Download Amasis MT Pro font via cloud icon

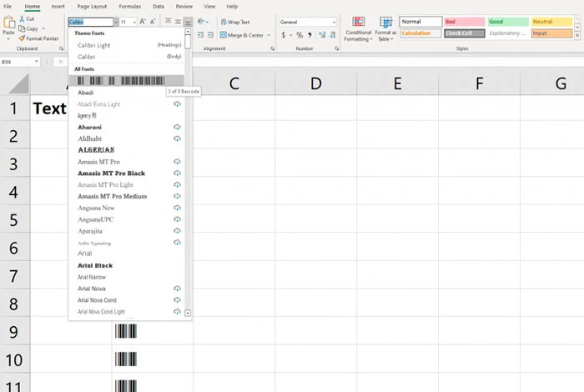tap(177, 162)
